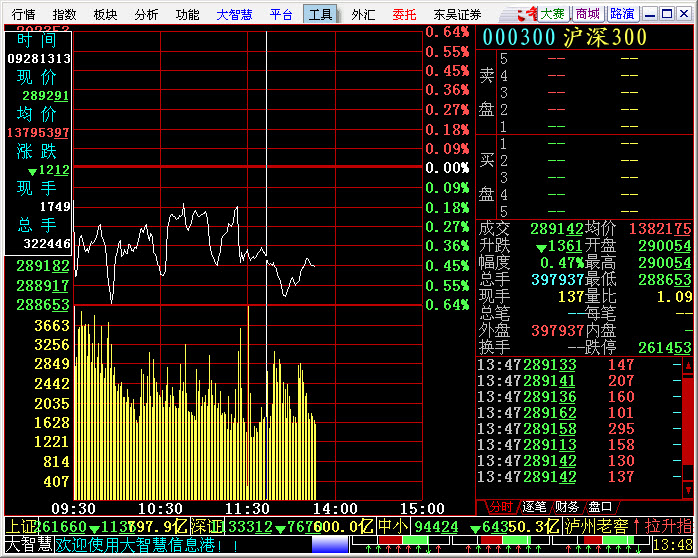The height and width of the screenshot is (558, 698).
Task: Open the 东吴证券 broker link
Action: 457,14
